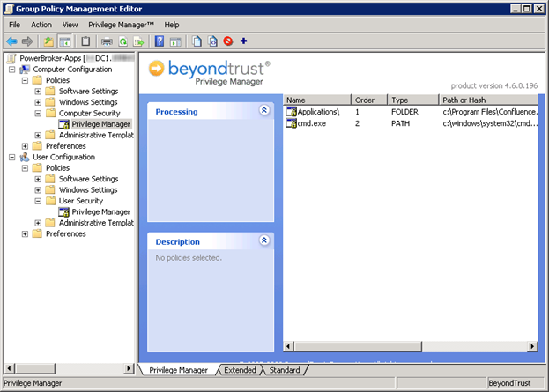Toggle the Show/Hide Action Pane icon
Image resolution: width=549 pixels, height=392 pixels.
point(175,41)
